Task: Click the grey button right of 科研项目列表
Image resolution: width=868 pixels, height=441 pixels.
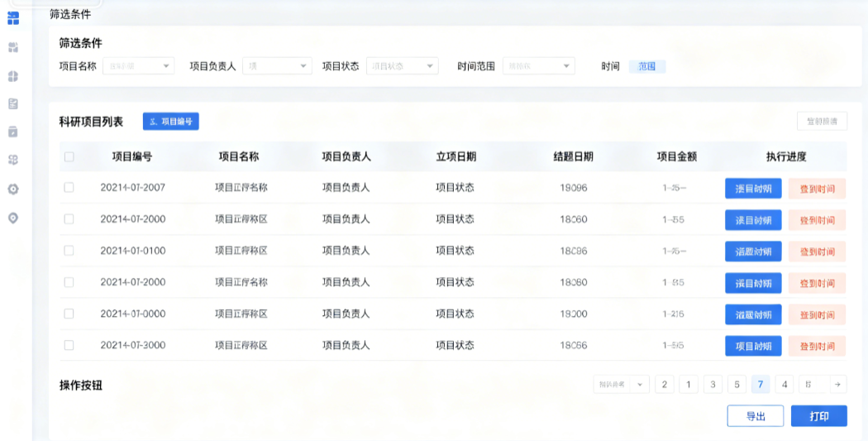Action: click(822, 122)
